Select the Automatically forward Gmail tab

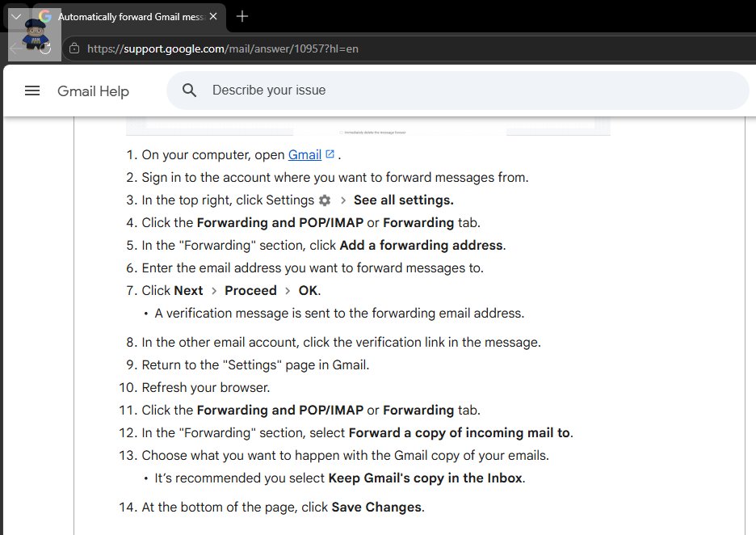tap(129, 17)
